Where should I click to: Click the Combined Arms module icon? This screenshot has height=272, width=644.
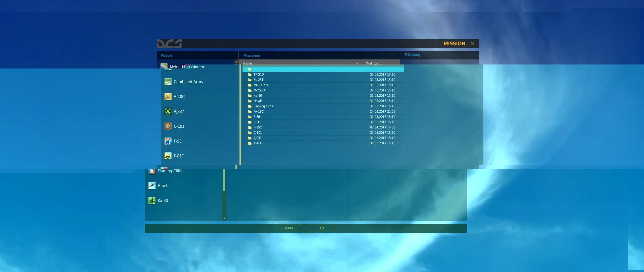click(168, 82)
